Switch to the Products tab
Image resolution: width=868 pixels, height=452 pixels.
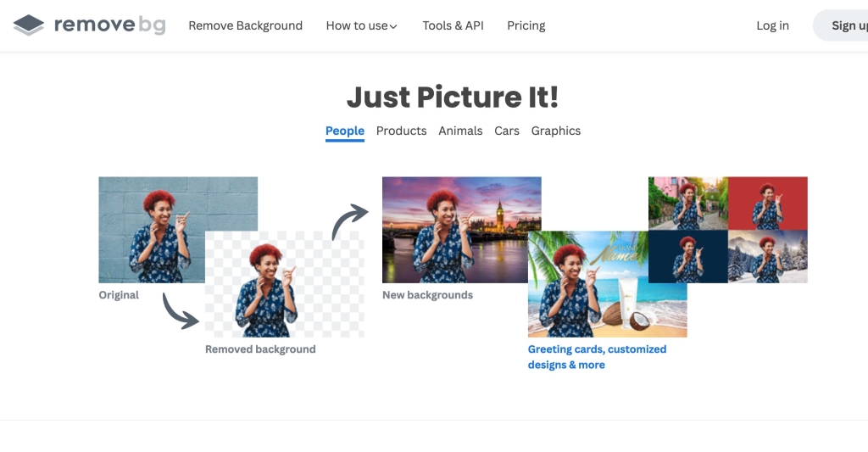coord(401,131)
